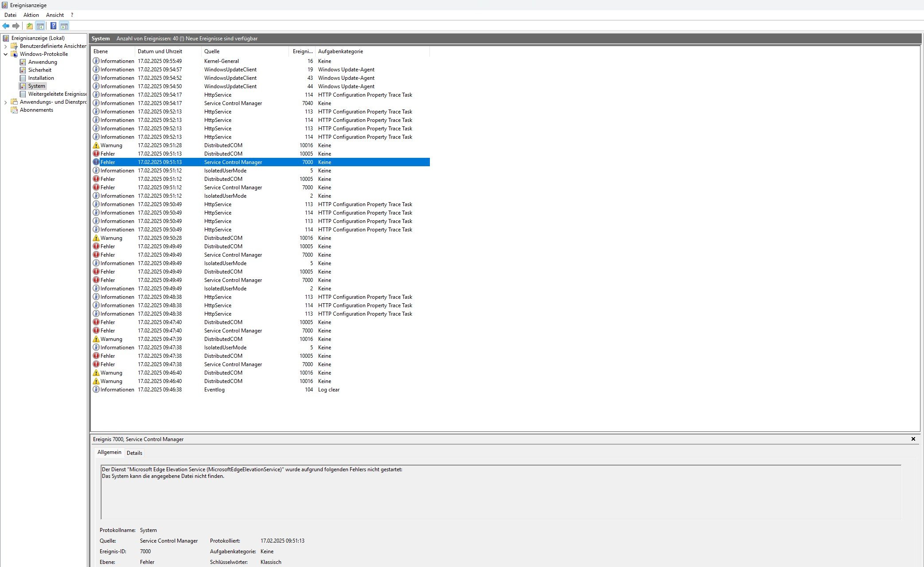Collapse the Windows-Protokolle tree node
This screenshot has height=567, width=924.
5,54
